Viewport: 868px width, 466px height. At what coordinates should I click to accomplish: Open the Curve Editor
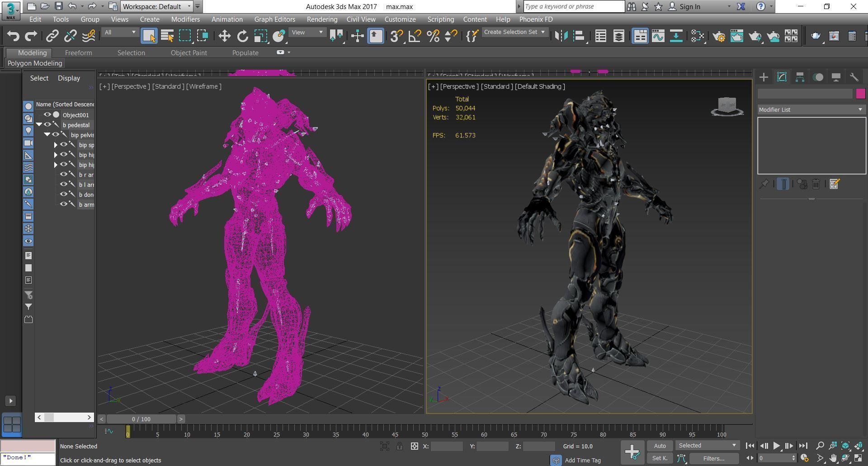(658, 36)
